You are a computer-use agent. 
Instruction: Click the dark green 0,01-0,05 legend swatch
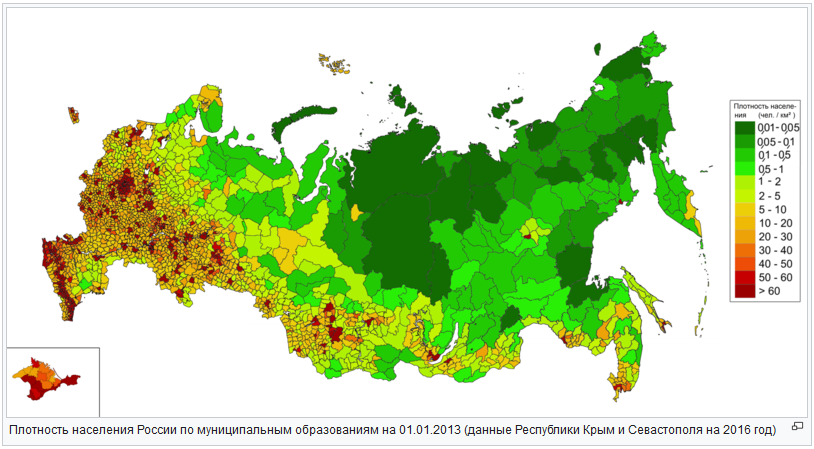click(744, 128)
